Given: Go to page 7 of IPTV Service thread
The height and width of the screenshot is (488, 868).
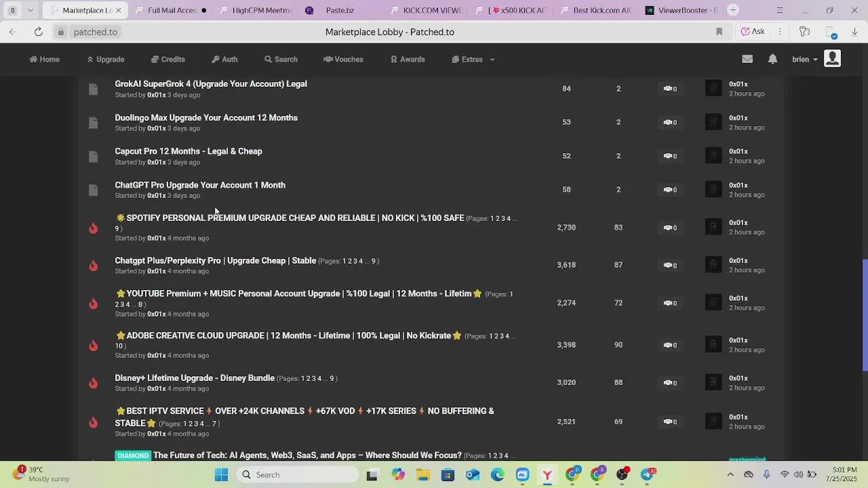Looking at the screenshot, I should [x=214, y=424].
